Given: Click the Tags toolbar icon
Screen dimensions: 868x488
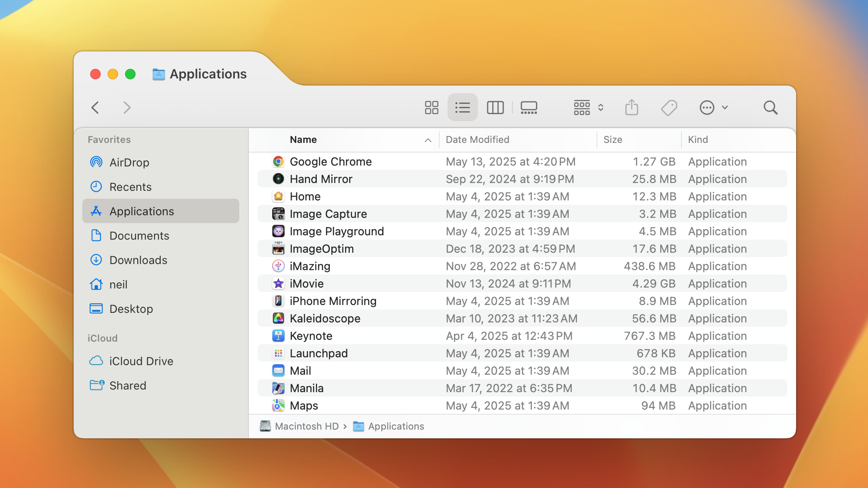Looking at the screenshot, I should [669, 108].
